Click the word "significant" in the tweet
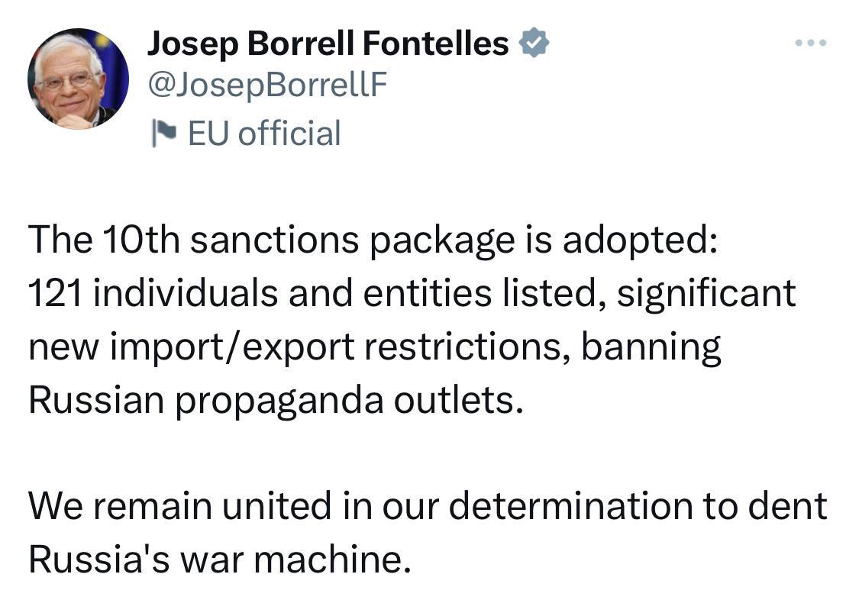This screenshot has width=859, height=616. coord(706,293)
